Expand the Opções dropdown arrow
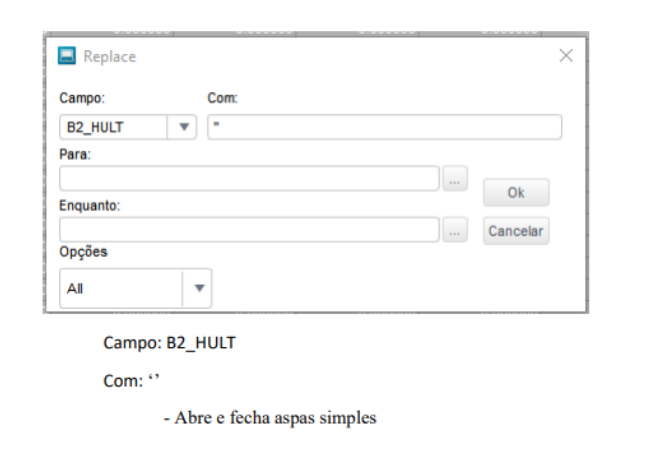Viewport: 656px width, 453px height. 198,288
